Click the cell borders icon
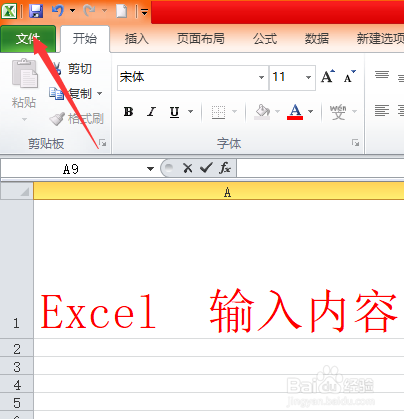The width and height of the screenshot is (404, 419). (x=218, y=112)
